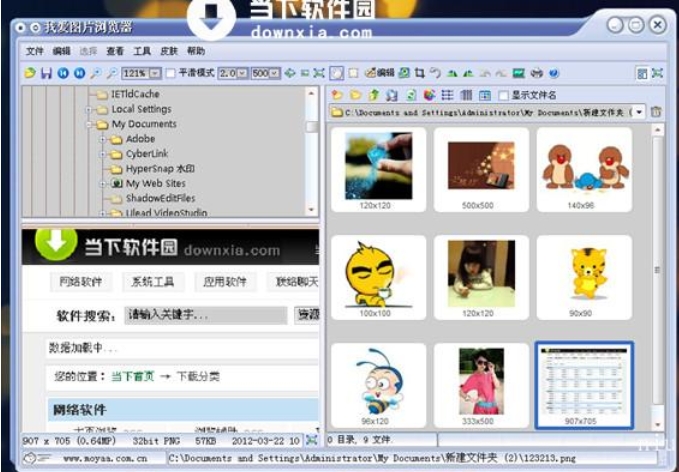679x472 pixels.
Task: Open the 2.0 value dropdown
Action: 242,73
